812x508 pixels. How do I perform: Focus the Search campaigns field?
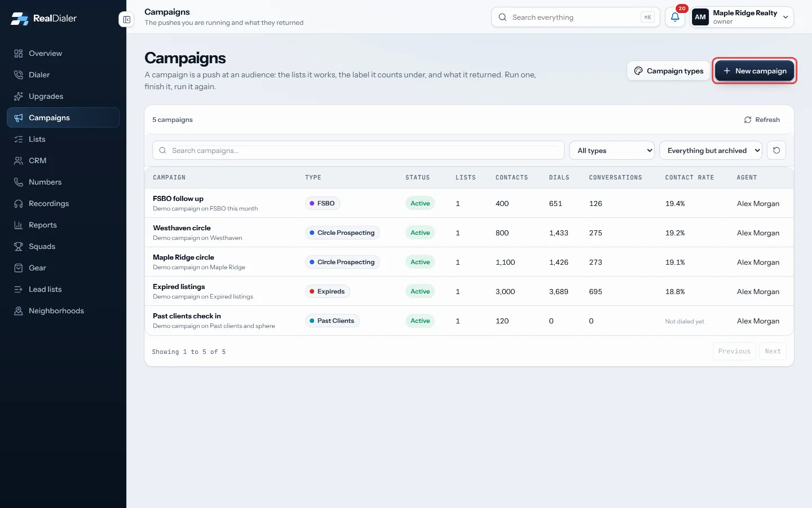(358, 151)
